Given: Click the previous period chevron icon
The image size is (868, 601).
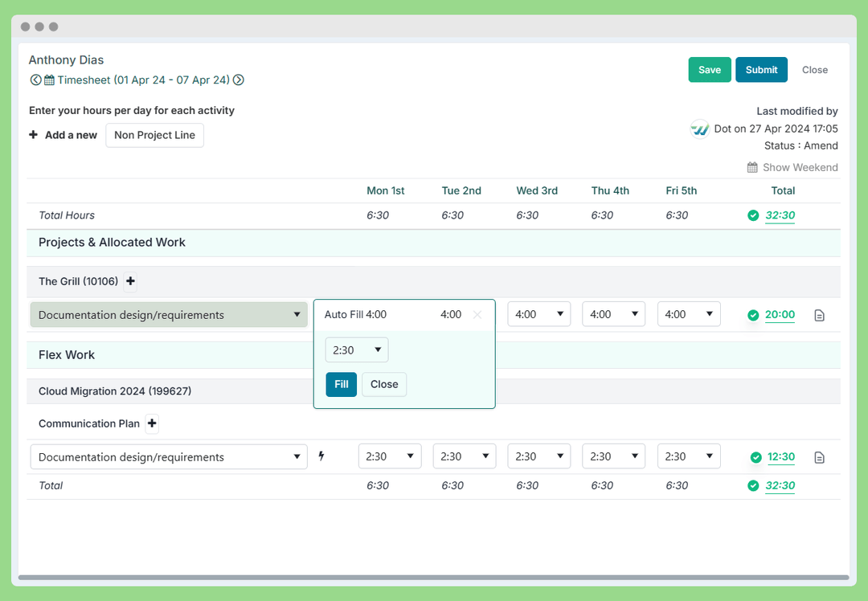Looking at the screenshot, I should (36, 80).
